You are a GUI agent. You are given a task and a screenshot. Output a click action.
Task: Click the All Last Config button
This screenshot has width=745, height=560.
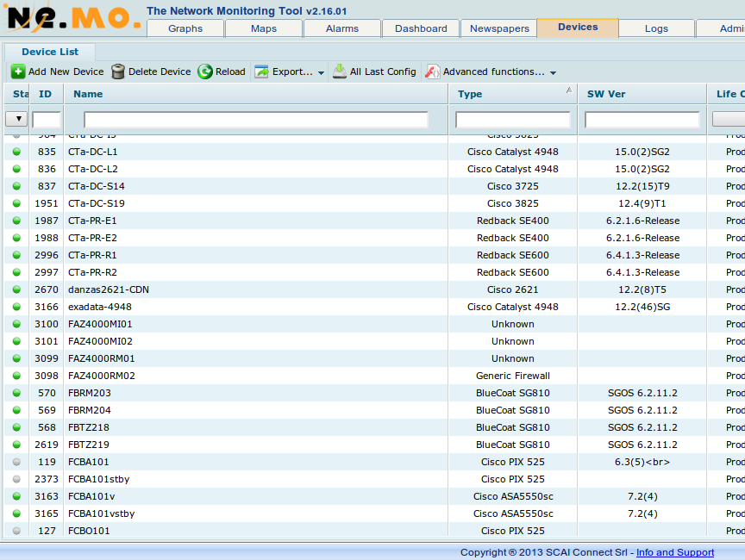tap(374, 72)
